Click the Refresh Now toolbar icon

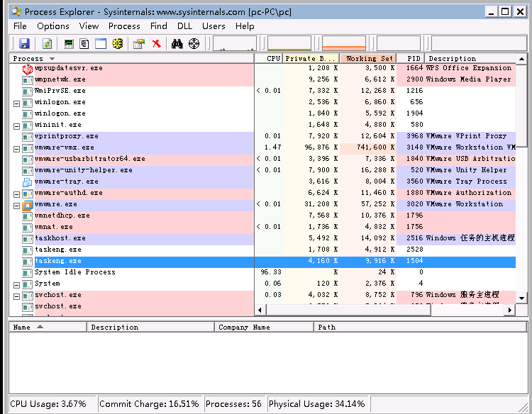click(x=47, y=43)
